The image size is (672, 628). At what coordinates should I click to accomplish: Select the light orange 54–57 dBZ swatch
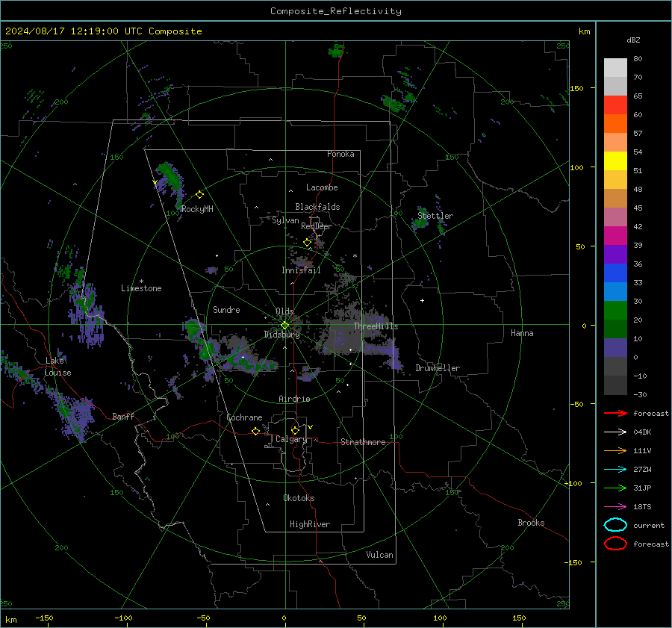point(615,143)
